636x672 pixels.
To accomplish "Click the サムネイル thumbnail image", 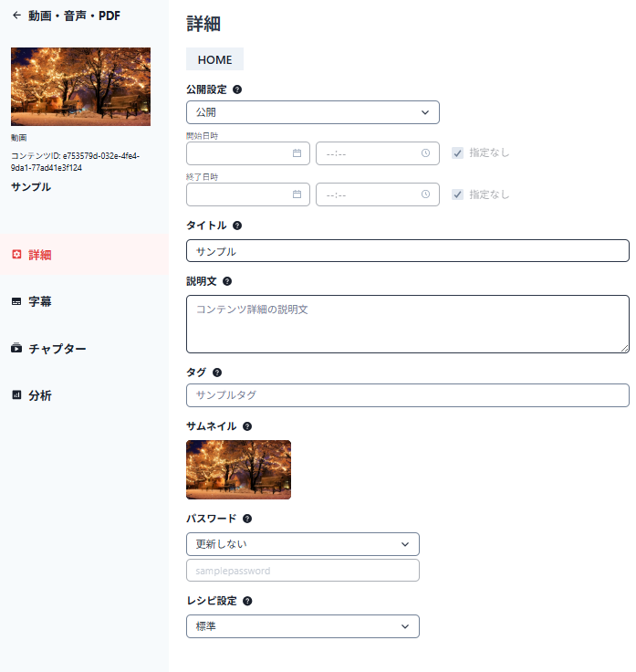I will [x=238, y=469].
